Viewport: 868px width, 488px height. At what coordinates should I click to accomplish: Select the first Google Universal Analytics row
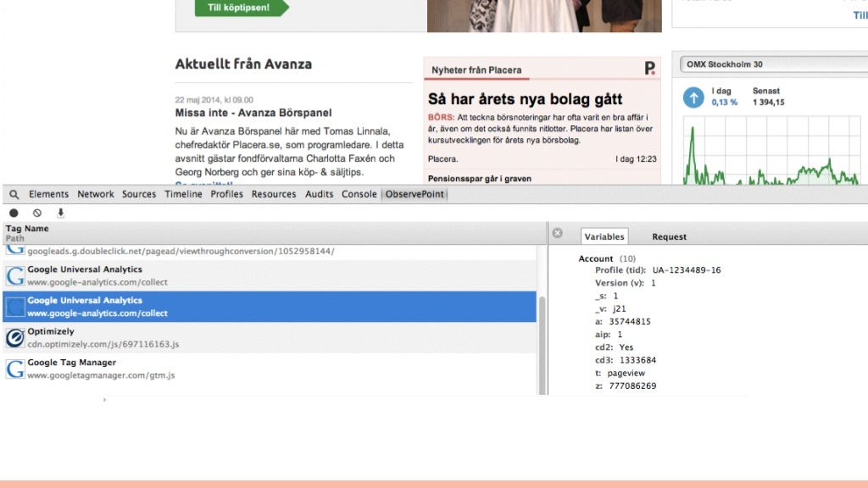tap(270, 275)
